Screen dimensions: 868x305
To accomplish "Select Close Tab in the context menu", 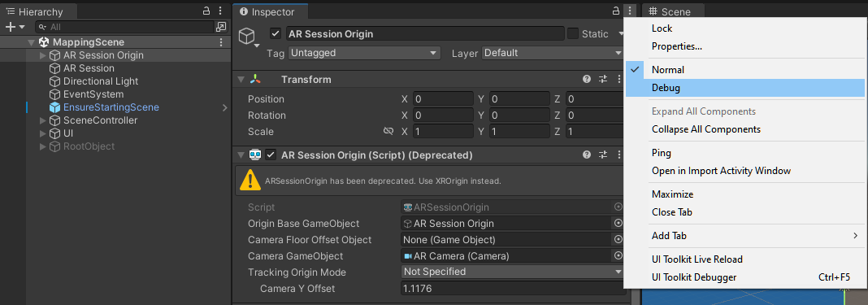I will (745, 212).
